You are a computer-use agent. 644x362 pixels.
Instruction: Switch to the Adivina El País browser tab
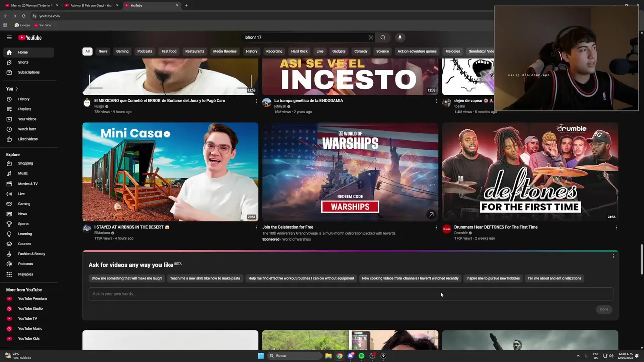coord(91,5)
